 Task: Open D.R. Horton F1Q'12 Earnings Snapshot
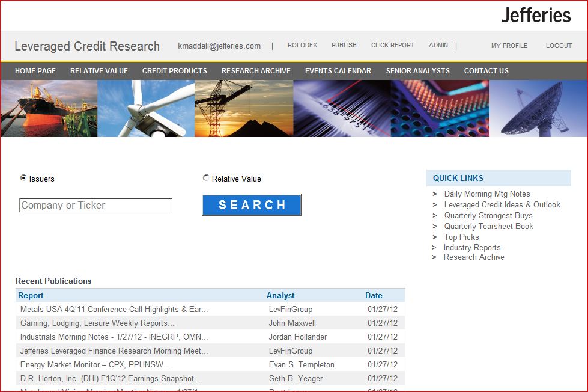click(111, 379)
